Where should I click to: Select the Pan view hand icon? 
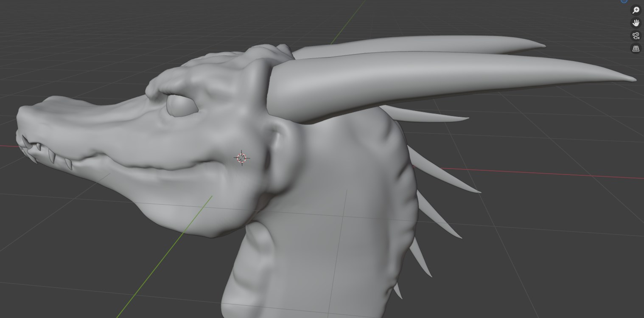[x=636, y=23]
